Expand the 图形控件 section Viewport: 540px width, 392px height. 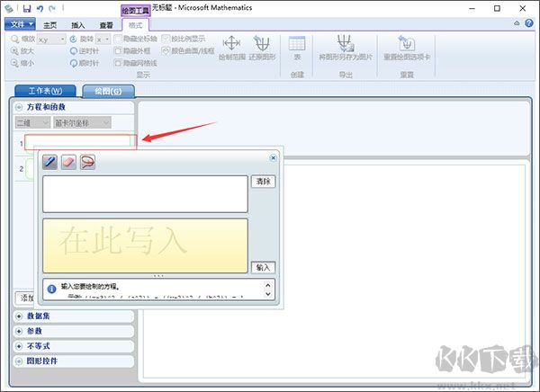[19, 361]
